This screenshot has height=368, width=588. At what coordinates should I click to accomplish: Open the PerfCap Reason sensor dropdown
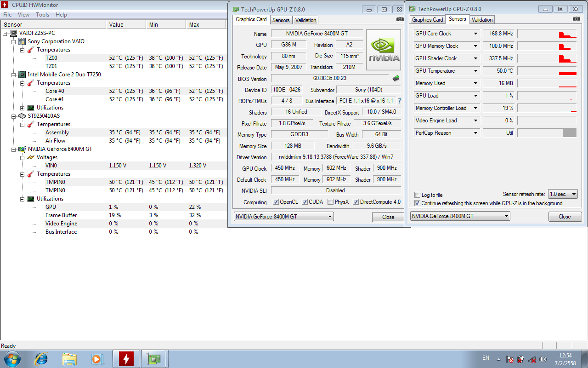[476, 133]
